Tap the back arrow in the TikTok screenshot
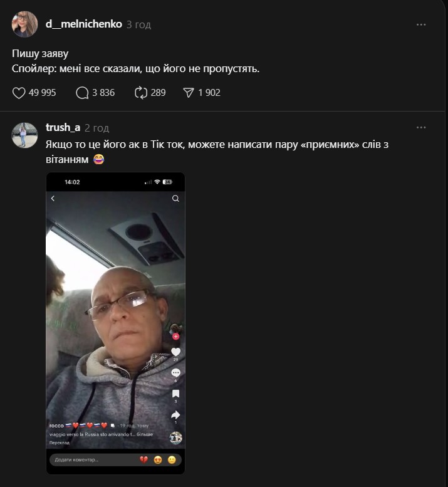The width and height of the screenshot is (448, 487). [53, 199]
